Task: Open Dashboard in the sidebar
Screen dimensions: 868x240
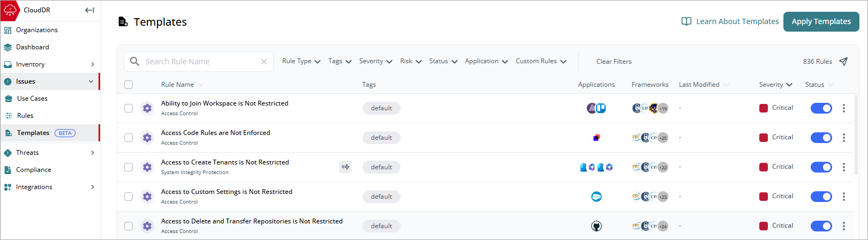Action: [x=50, y=47]
